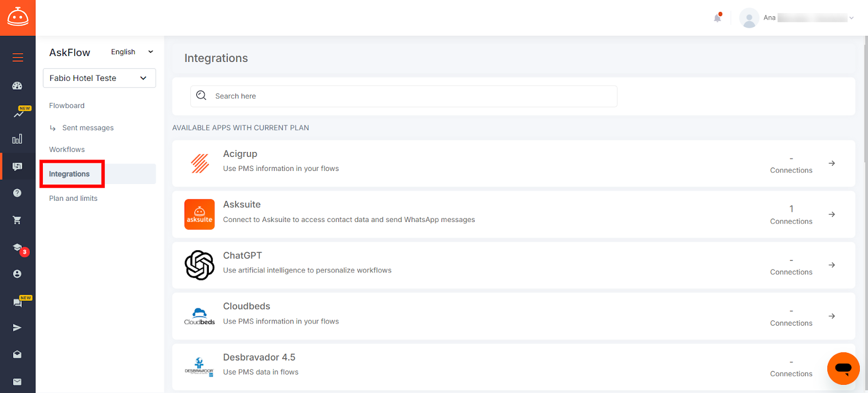Screen dimensions: 868x393
Task: Open the help question mark icon
Action: pos(17,193)
